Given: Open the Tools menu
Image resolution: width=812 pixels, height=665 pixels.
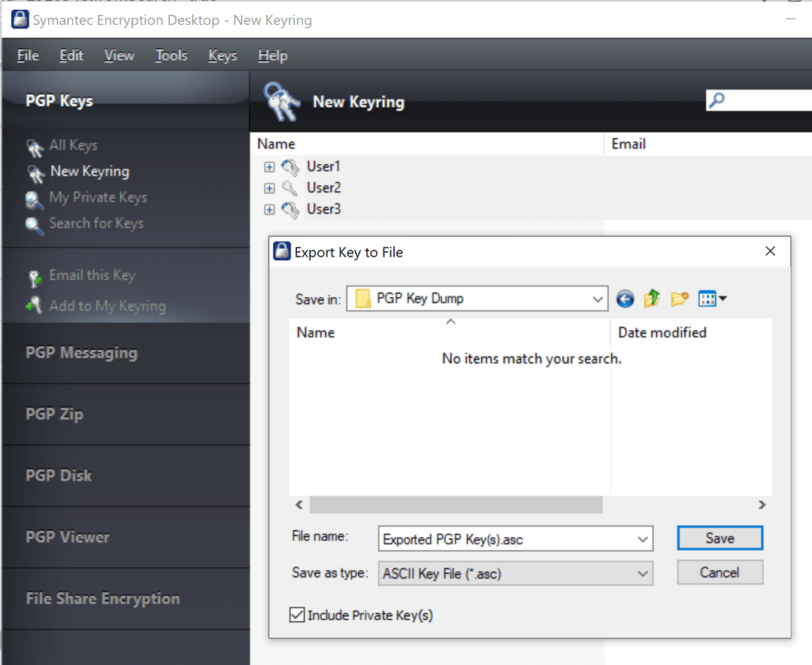Looking at the screenshot, I should 171,56.
